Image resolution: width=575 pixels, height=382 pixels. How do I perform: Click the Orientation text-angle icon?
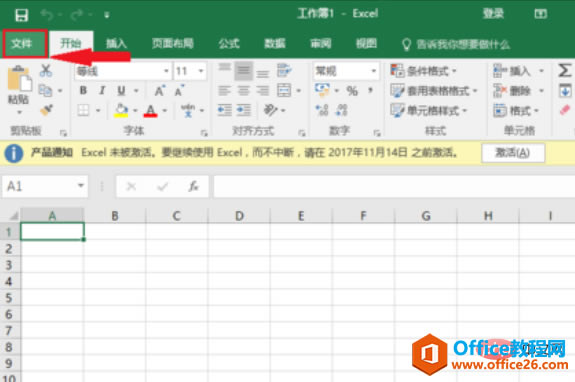click(x=271, y=110)
